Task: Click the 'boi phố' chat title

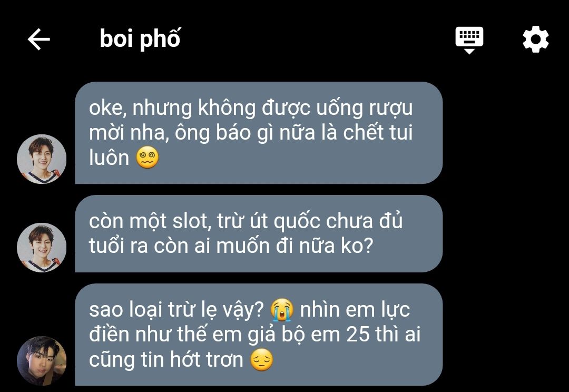Action: 140,39
